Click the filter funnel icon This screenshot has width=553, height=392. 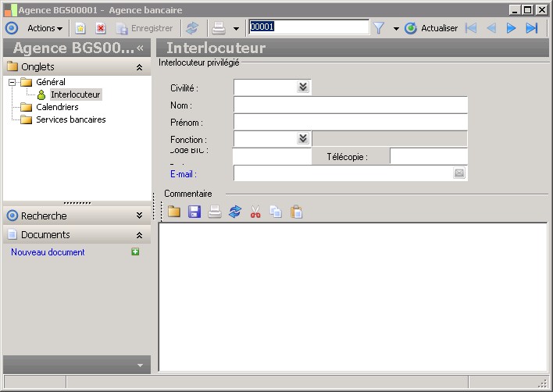click(378, 28)
